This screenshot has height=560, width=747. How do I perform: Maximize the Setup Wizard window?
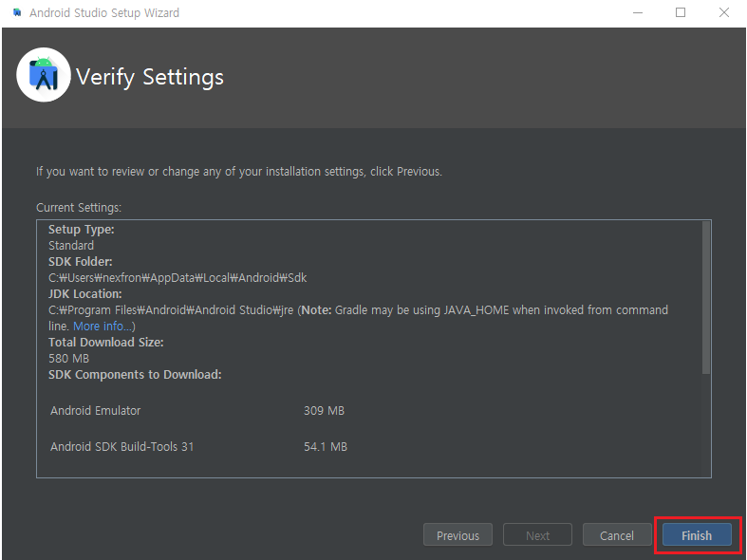click(x=681, y=12)
